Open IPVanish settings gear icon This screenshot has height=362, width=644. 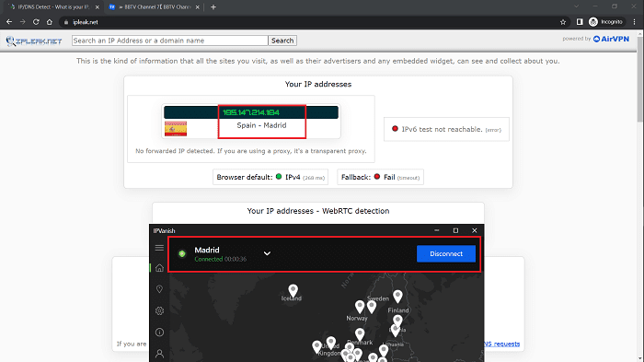point(159,310)
